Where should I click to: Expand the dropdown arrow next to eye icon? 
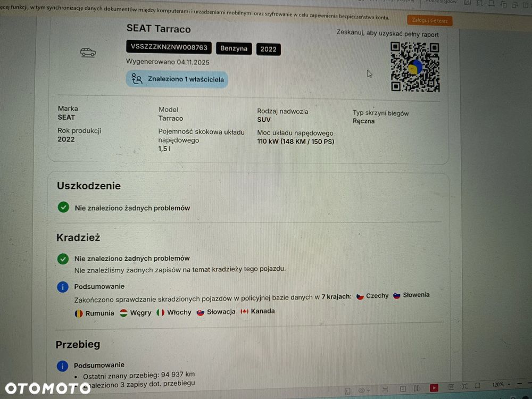(x=369, y=390)
